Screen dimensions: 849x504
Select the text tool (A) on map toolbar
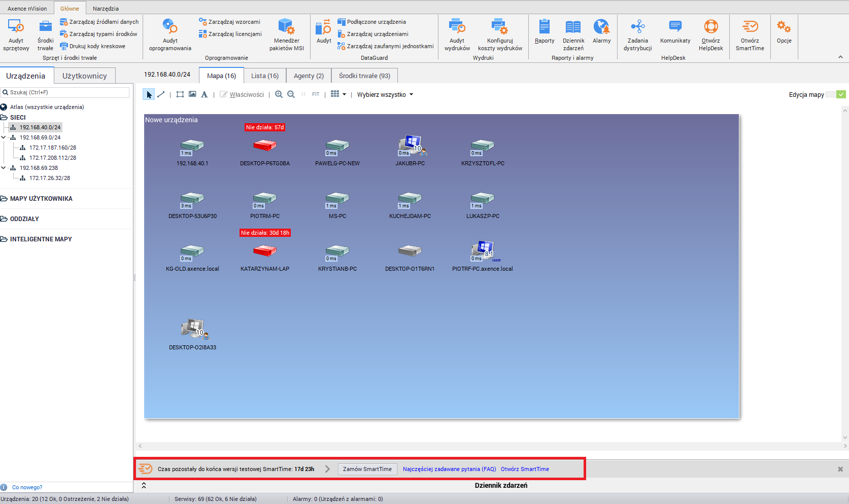point(204,94)
